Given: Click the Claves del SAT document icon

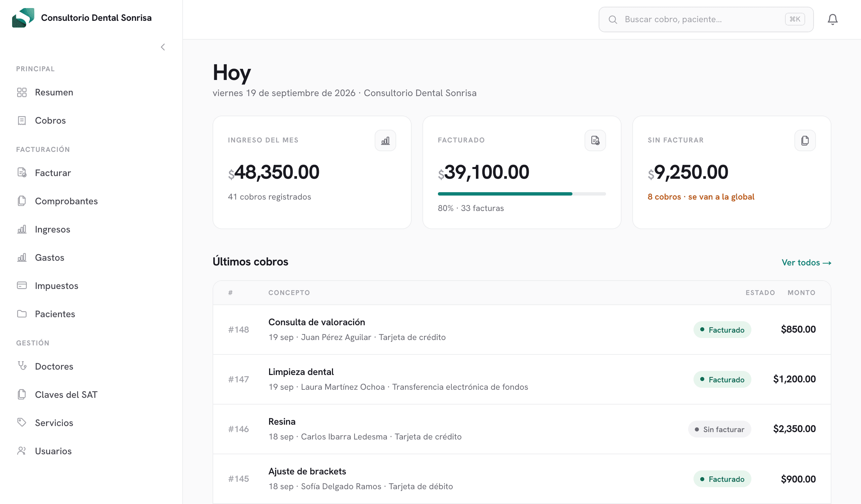Looking at the screenshot, I should (22, 394).
